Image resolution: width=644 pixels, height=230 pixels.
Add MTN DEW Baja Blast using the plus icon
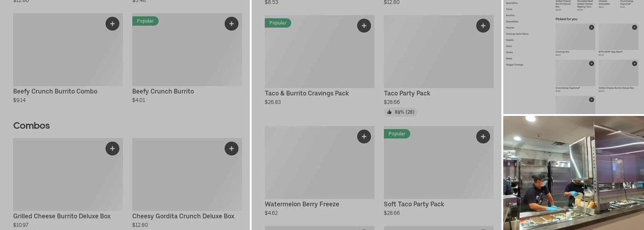click(x=634, y=28)
